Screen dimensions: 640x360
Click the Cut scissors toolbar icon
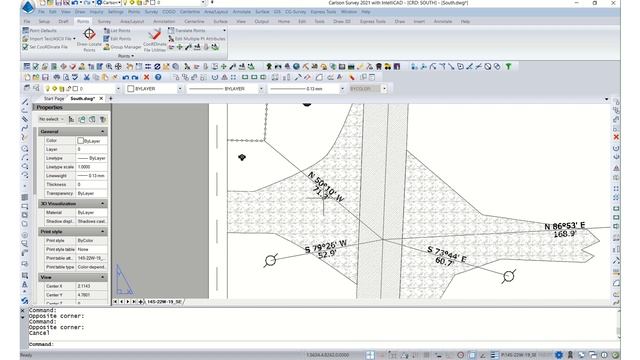click(87, 77)
